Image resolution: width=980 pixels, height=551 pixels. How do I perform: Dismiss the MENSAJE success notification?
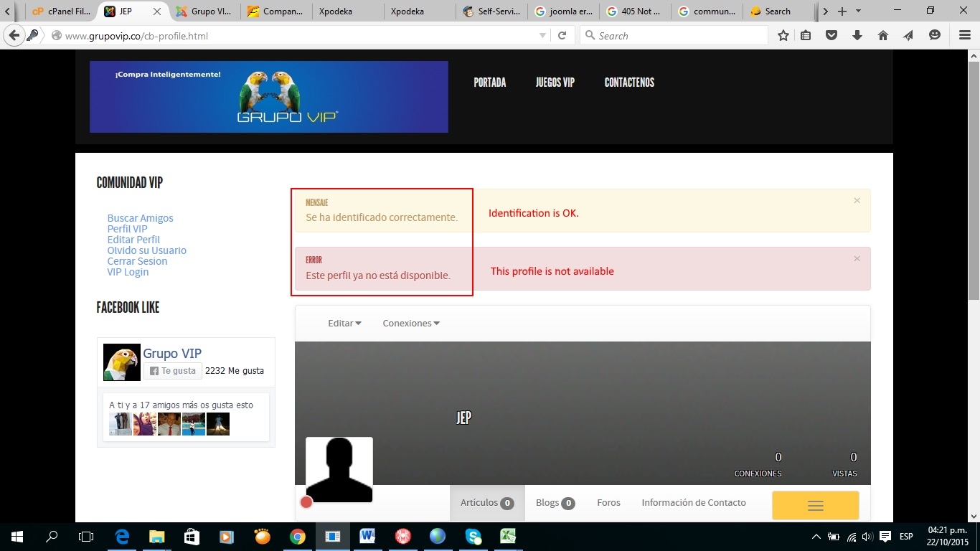[857, 201]
